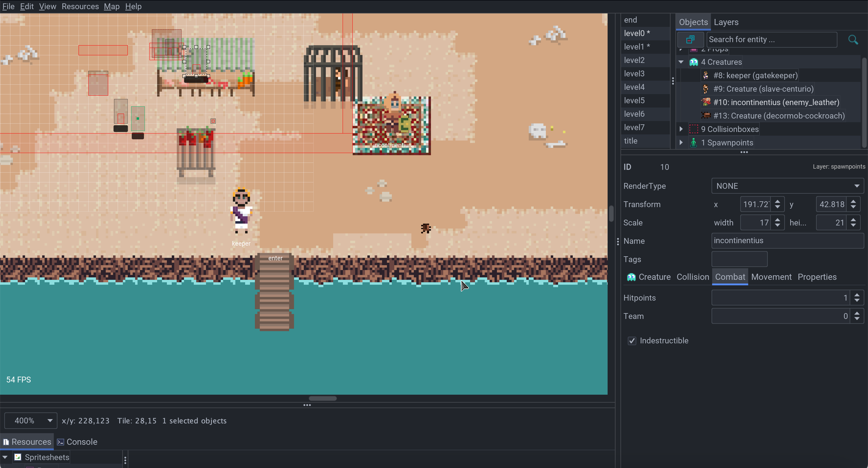
Task: Click the cockroach icon for entity #13
Action: [706, 115]
